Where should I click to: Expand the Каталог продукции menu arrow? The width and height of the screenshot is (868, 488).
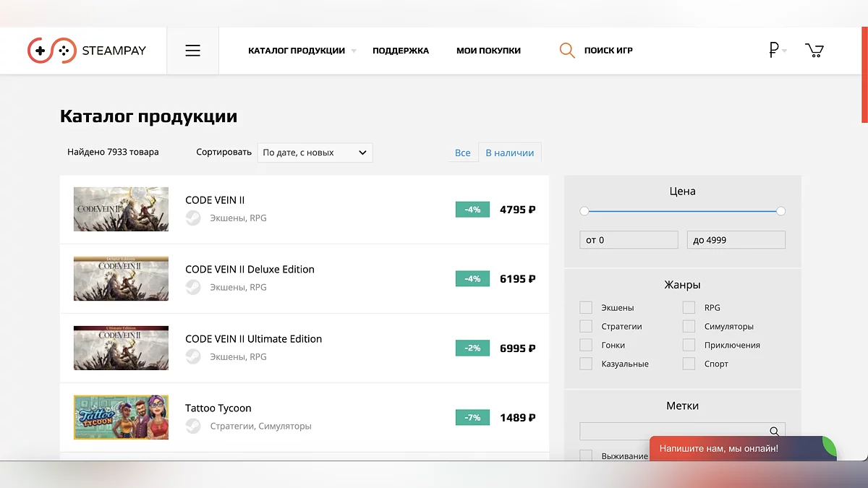click(354, 51)
